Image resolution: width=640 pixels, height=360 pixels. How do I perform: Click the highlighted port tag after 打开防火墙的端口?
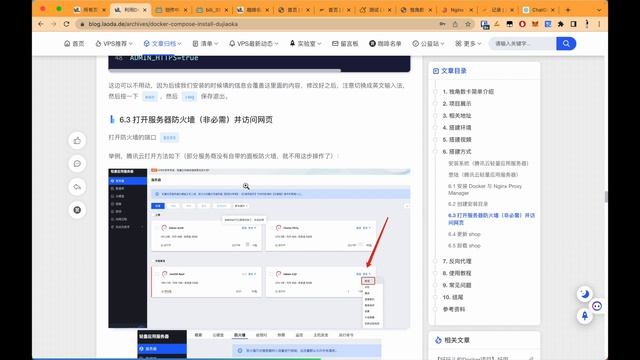[169, 138]
